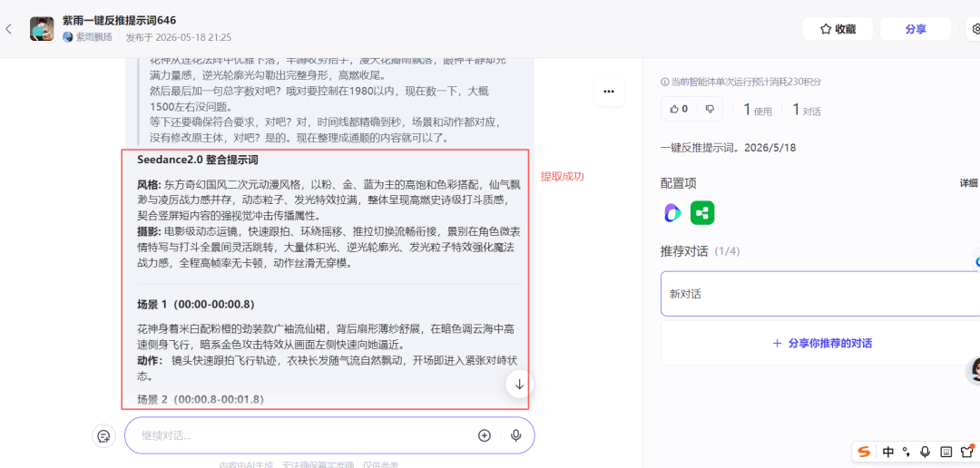The height and width of the screenshot is (468, 980).
Task: Click the 摄影: label in prompt
Action: coord(150,232)
